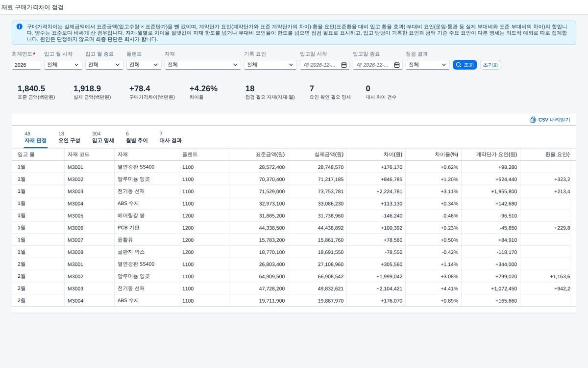
Task: Click the 조회 search button
Action: pyautogui.click(x=465, y=65)
